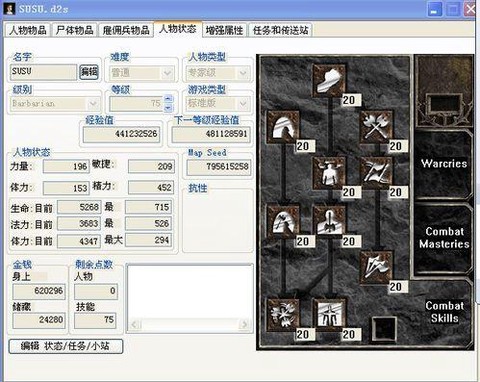Open the Combat Masteries skill tree tab

point(444,238)
